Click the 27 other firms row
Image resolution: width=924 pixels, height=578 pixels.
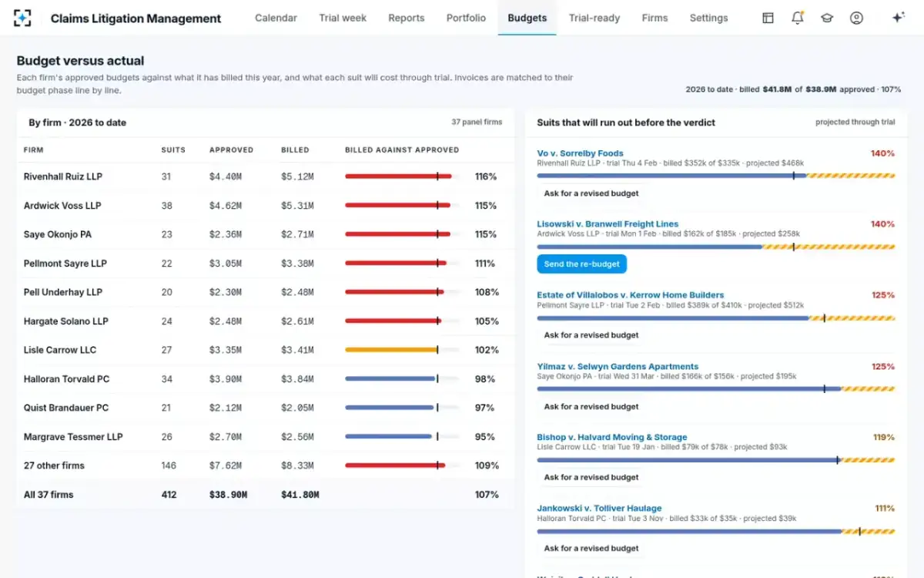[266, 465]
